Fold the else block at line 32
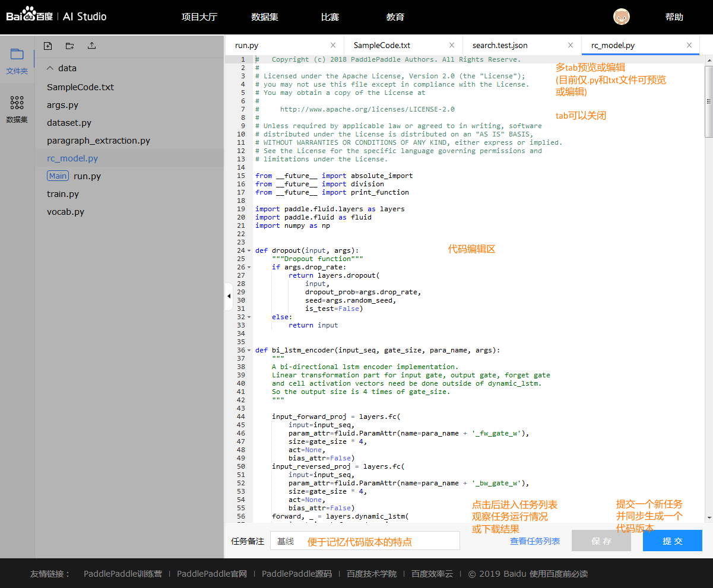 click(249, 317)
